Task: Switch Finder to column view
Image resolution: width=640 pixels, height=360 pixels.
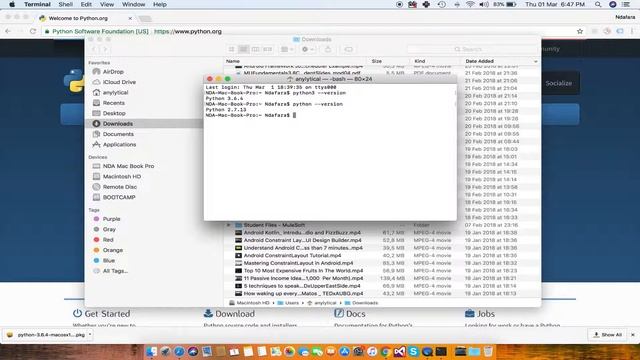Action: (256, 49)
